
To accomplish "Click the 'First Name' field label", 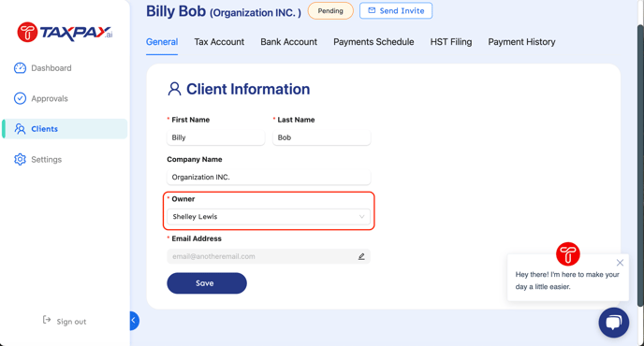I will [x=191, y=120].
